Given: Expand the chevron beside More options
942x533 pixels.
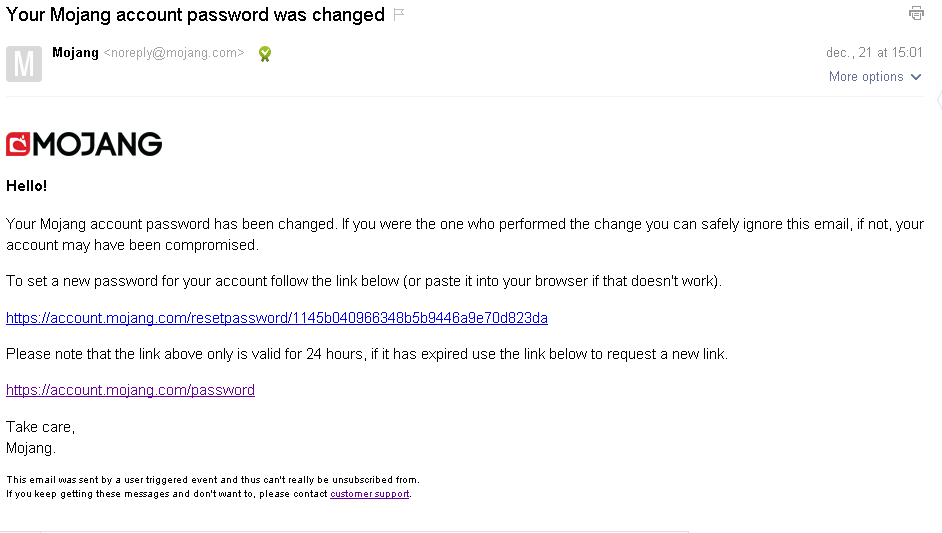Looking at the screenshot, I should [915, 77].
